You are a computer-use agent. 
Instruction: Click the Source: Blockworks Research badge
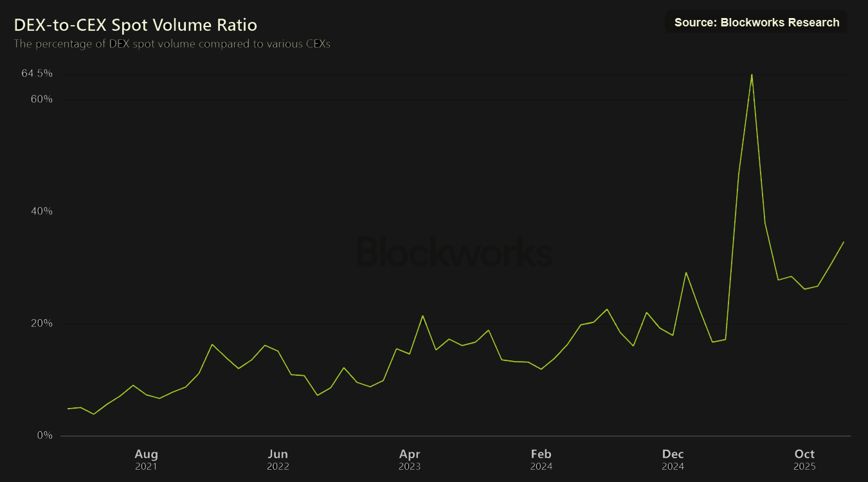click(755, 22)
